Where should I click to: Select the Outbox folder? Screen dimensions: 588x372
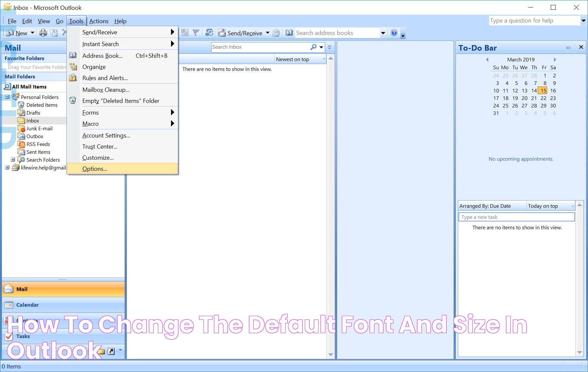click(35, 136)
